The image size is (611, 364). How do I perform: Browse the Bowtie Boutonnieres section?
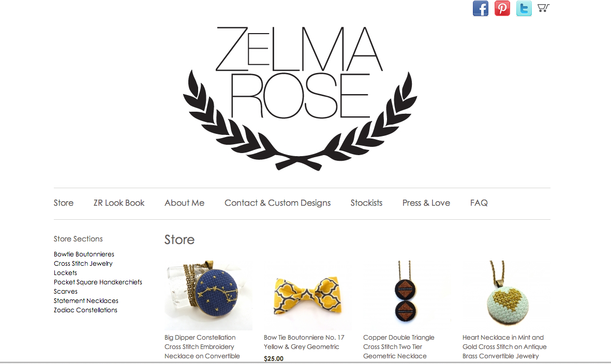point(84,254)
